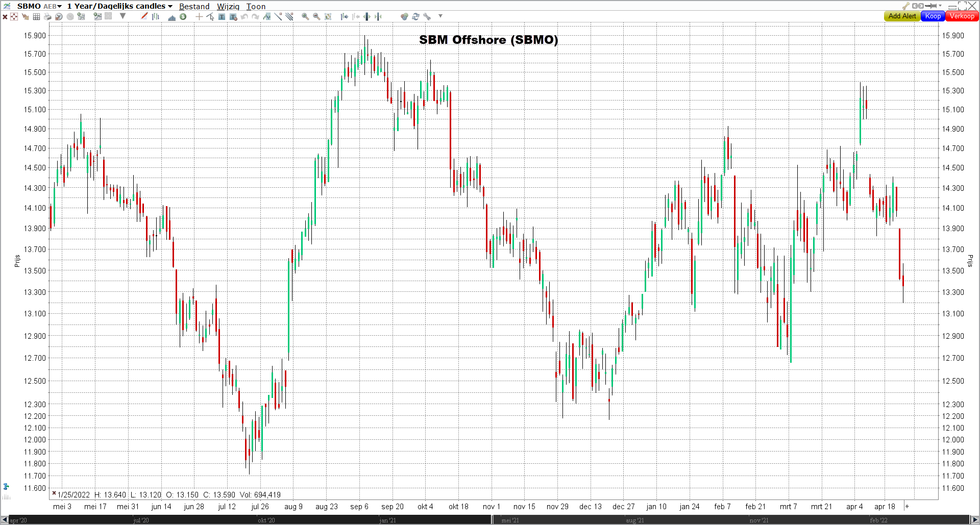This screenshot has width=980, height=525.
Task: Click the text-with-delete T icon
Action: (233, 17)
